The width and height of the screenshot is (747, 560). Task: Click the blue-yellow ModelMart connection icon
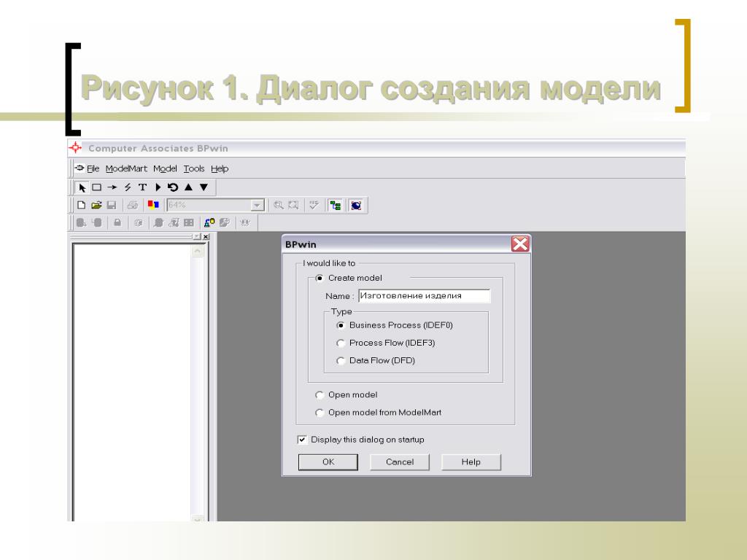click(x=209, y=223)
